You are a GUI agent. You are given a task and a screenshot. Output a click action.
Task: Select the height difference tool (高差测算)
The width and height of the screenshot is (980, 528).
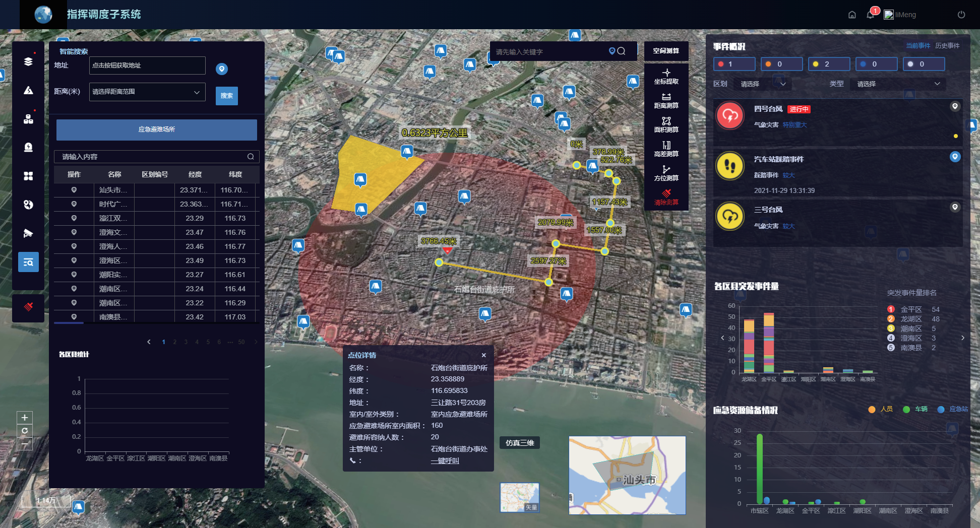666,149
